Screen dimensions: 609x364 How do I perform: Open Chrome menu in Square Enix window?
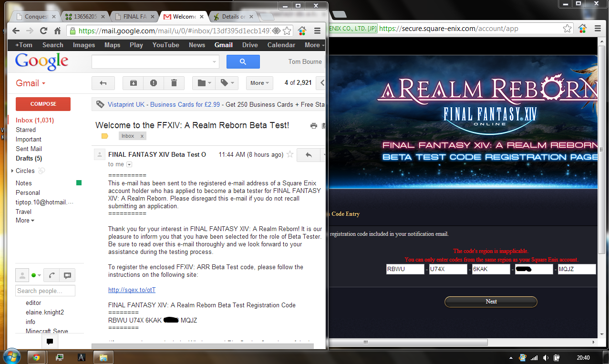[598, 29]
